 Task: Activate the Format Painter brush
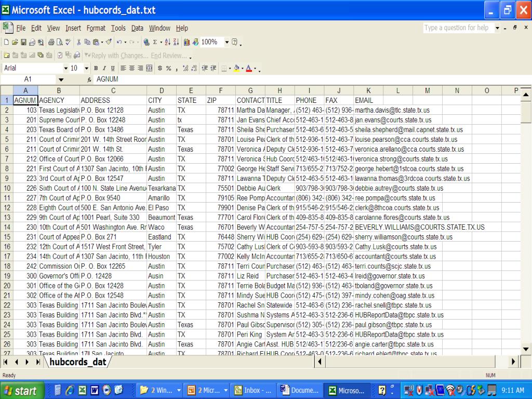[x=109, y=42]
